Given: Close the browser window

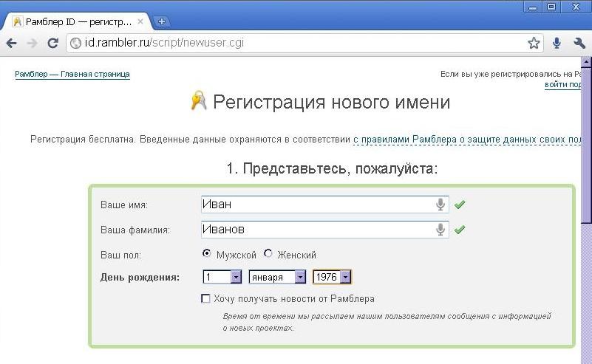Looking at the screenshot, I should 576,7.
